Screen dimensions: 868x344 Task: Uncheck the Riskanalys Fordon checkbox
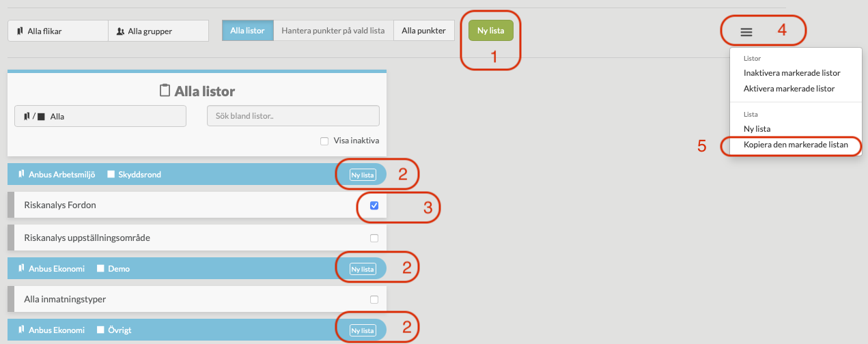tap(374, 205)
